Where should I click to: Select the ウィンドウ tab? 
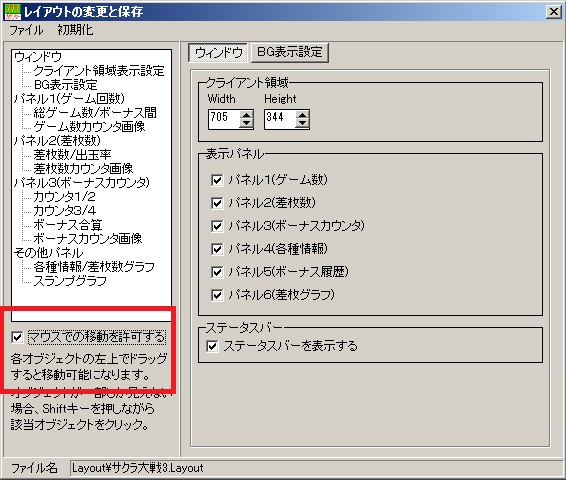coord(218,53)
